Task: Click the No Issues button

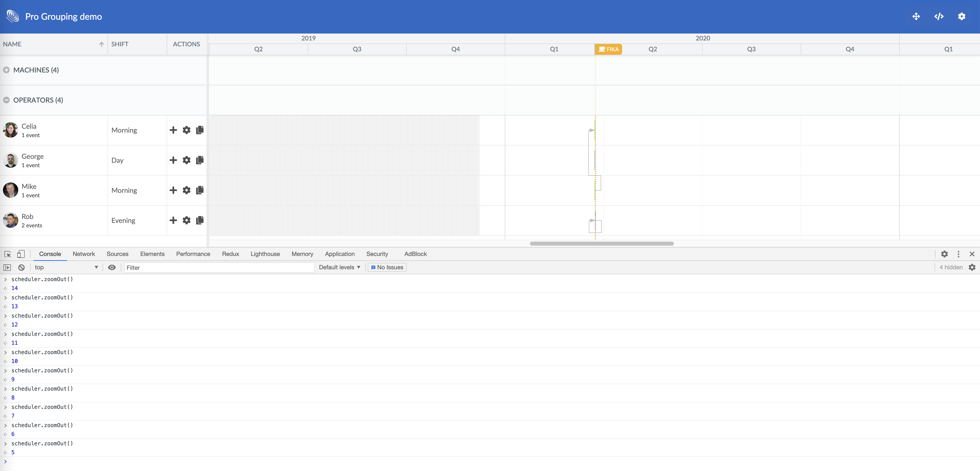Action: [387, 267]
